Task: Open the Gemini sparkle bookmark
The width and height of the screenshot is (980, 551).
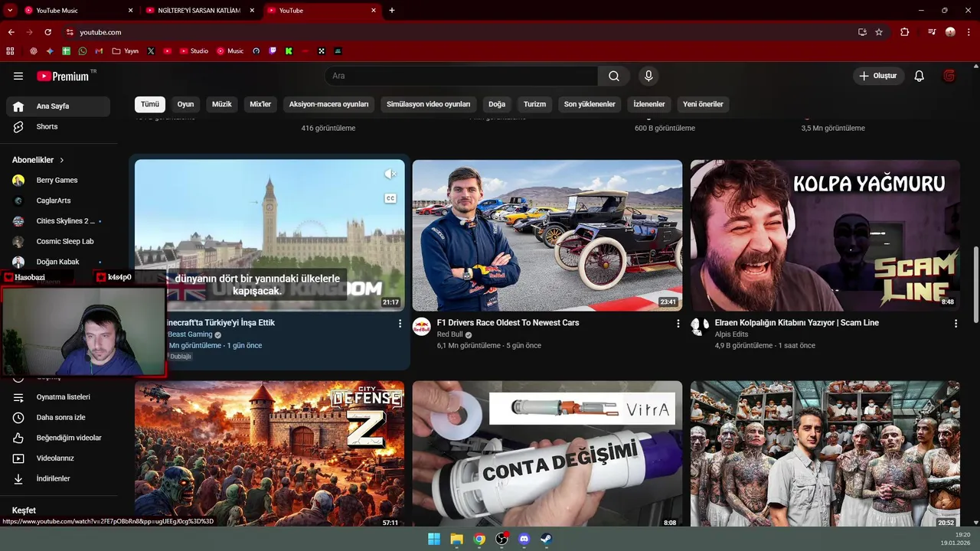Action: click(x=50, y=51)
